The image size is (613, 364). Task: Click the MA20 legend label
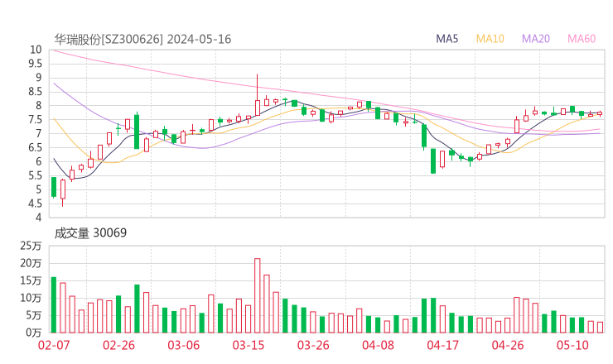pyautogui.click(x=536, y=39)
